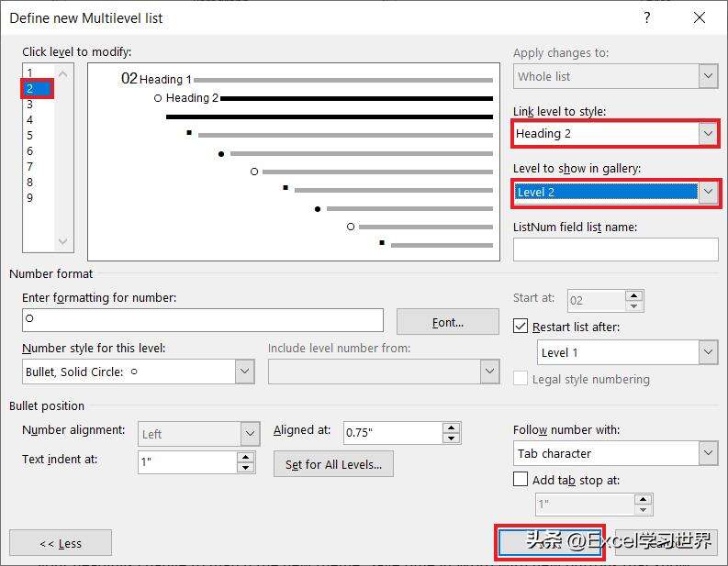Close the Define new Multilevel list dialog
This screenshot has width=728, height=566.
point(700,17)
